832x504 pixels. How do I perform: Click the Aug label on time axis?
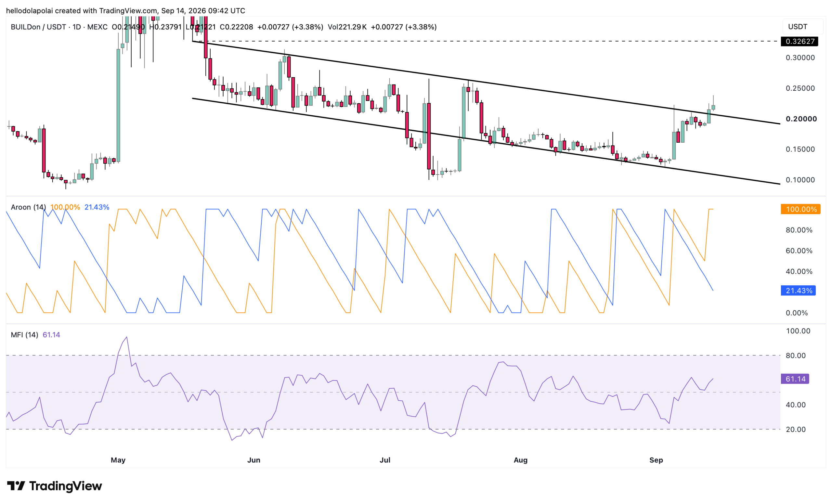click(520, 460)
